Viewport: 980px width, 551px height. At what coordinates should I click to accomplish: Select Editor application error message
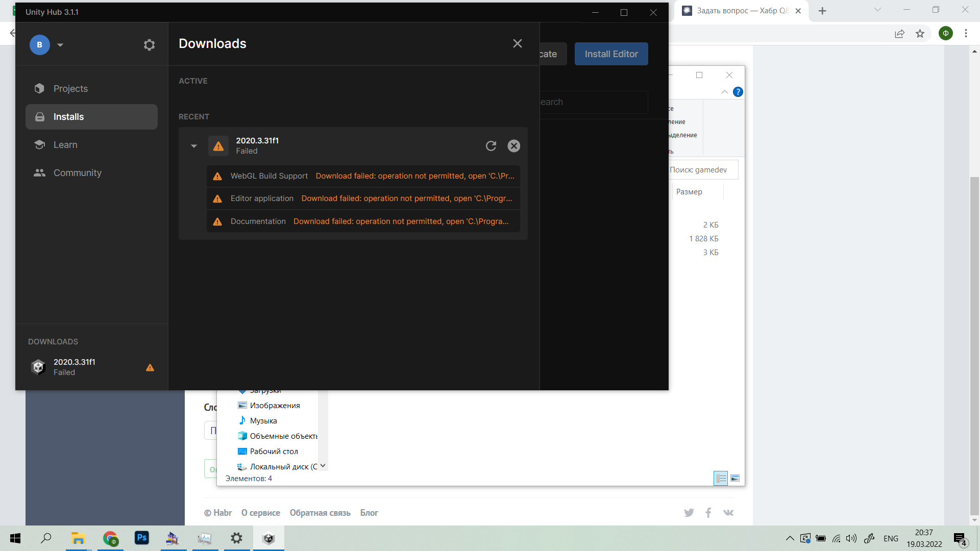407,198
